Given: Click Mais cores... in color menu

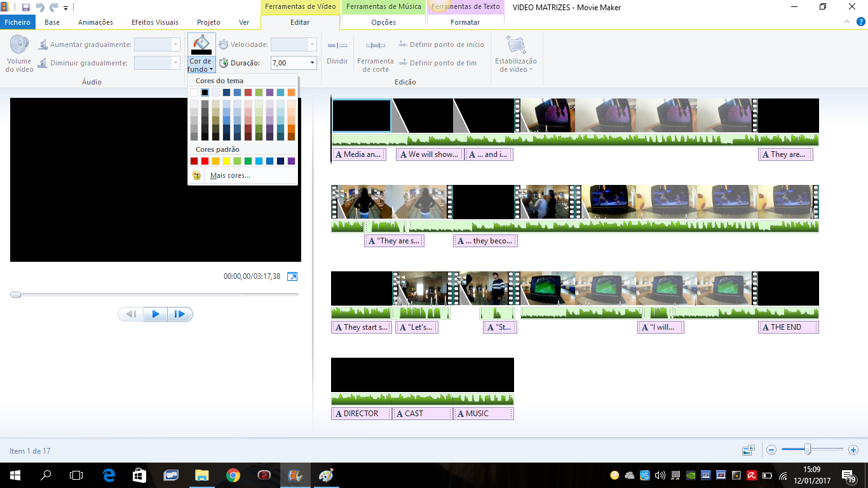Looking at the screenshot, I should click(230, 175).
